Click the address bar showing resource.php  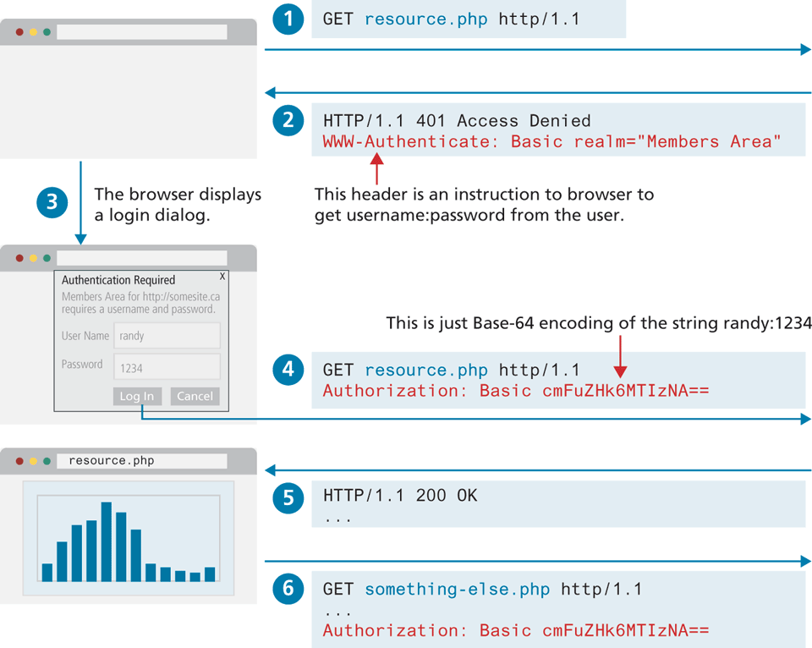pyautogui.click(x=141, y=461)
